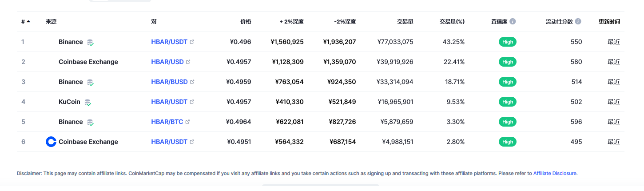Open KuCoin exchange name link

click(69, 102)
